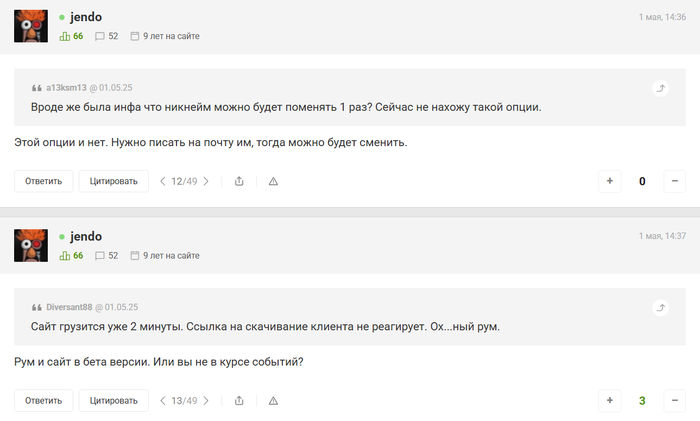
Task: Click Цитировать on the first post
Action: pos(113,181)
